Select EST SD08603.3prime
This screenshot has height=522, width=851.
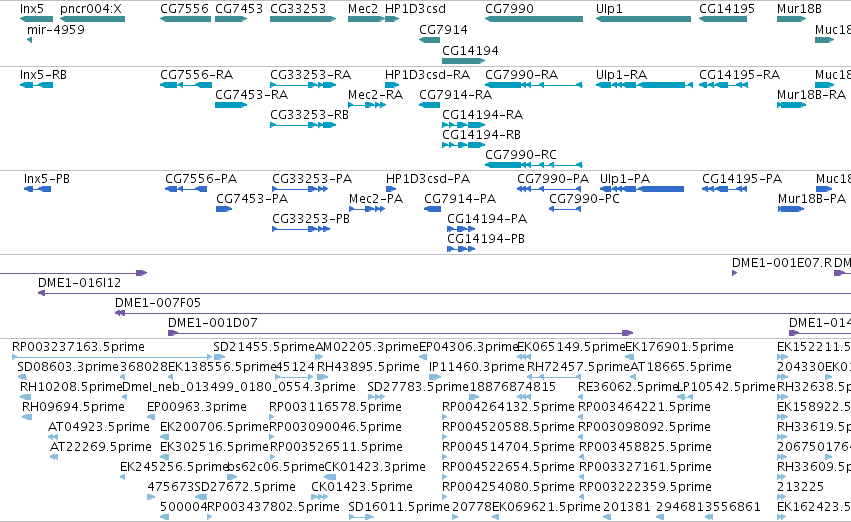(x=68, y=367)
